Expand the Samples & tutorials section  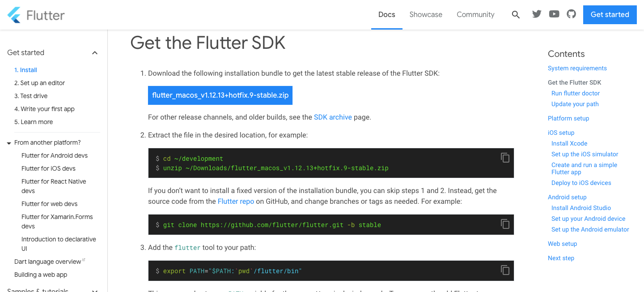(94, 290)
